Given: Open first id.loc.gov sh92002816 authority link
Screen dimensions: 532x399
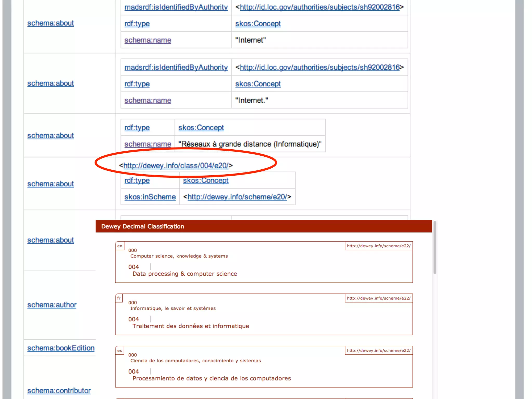Looking at the screenshot, I should pyautogui.click(x=319, y=7).
